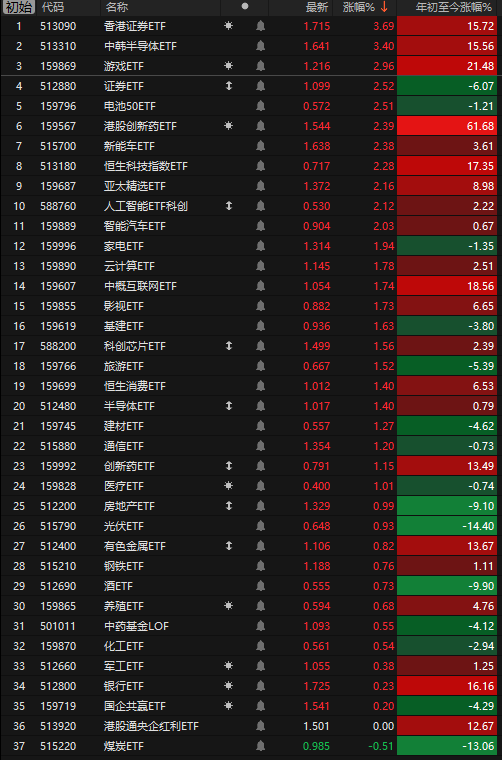Click the alert bell for 香港证券ETF
The image size is (502, 760).
[261, 26]
